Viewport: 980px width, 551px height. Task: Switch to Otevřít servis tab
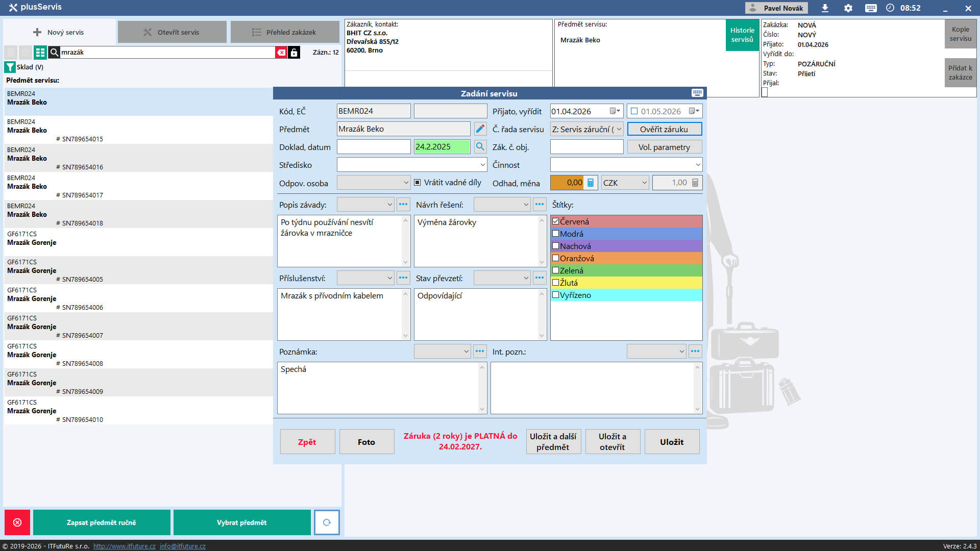coord(172,32)
